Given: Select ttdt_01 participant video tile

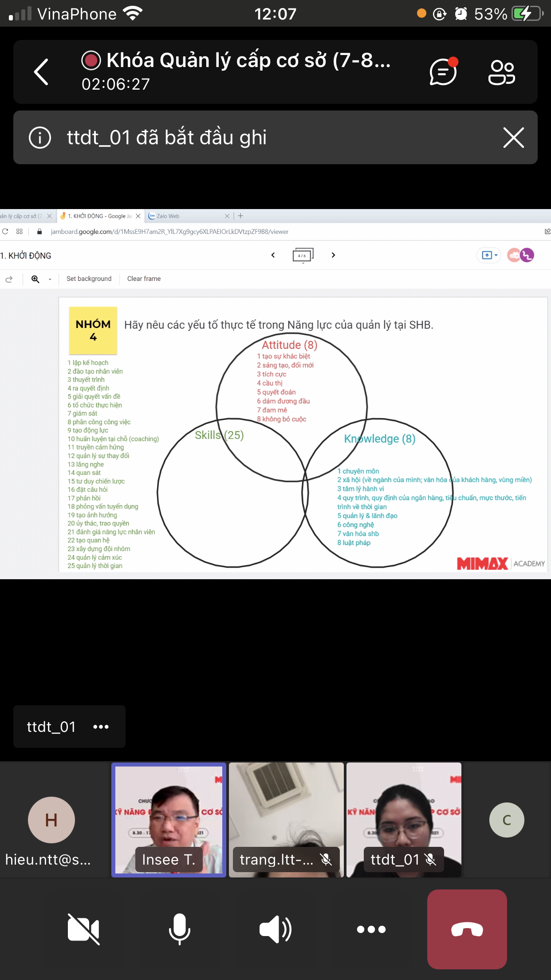Looking at the screenshot, I should [x=404, y=820].
